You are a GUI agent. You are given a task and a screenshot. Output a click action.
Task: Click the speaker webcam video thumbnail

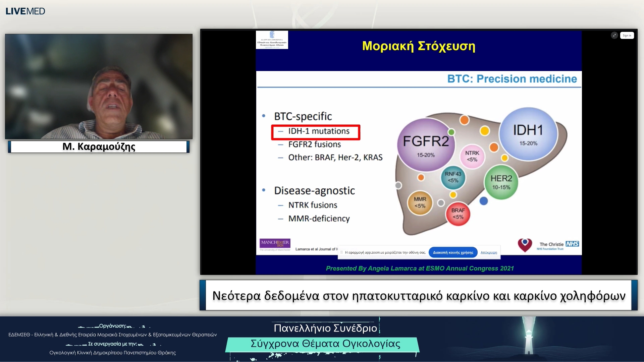pyautogui.click(x=99, y=86)
